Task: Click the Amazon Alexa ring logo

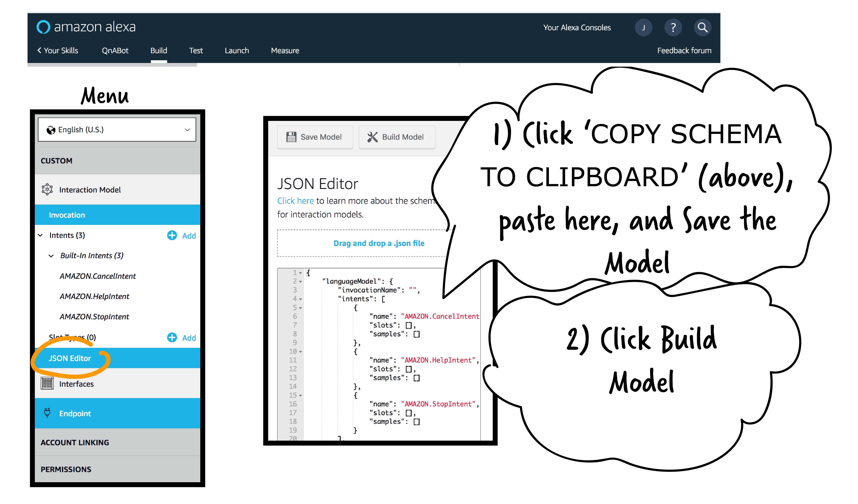Action: 43,27
